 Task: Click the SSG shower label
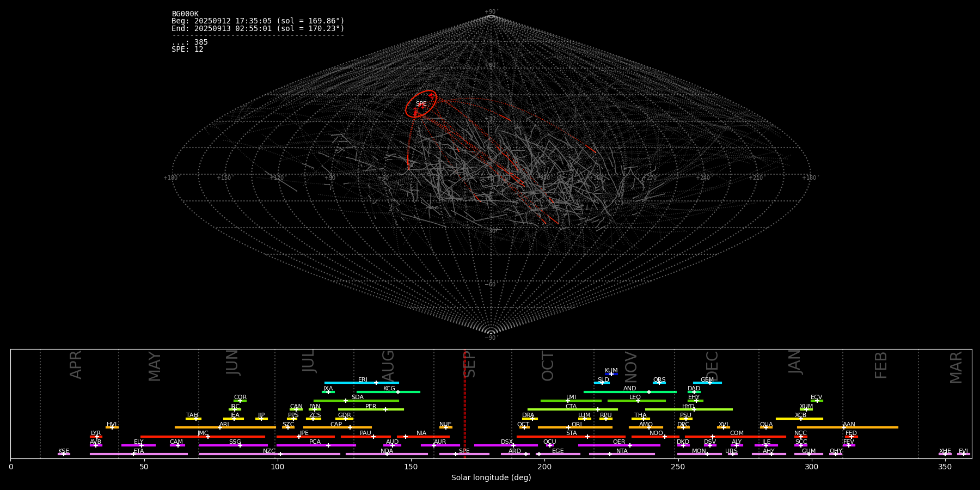tap(235, 442)
